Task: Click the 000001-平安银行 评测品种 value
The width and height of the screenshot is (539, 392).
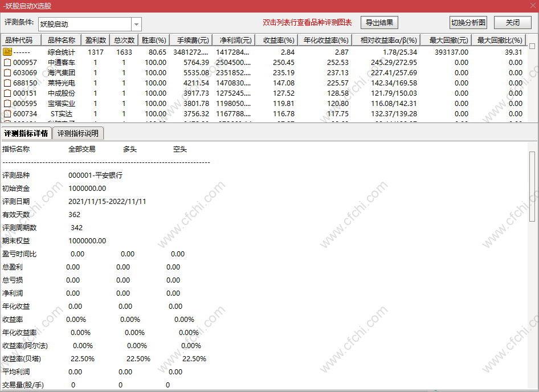Action: [x=95, y=175]
